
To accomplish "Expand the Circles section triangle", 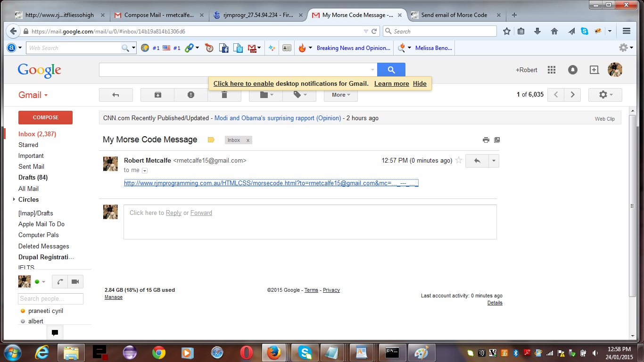I will (14, 199).
